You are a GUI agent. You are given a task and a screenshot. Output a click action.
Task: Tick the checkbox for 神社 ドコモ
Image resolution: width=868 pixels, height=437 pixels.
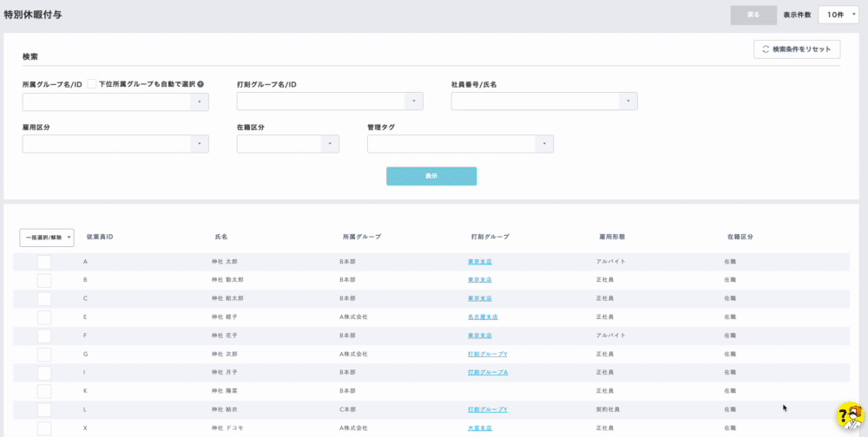(x=44, y=428)
